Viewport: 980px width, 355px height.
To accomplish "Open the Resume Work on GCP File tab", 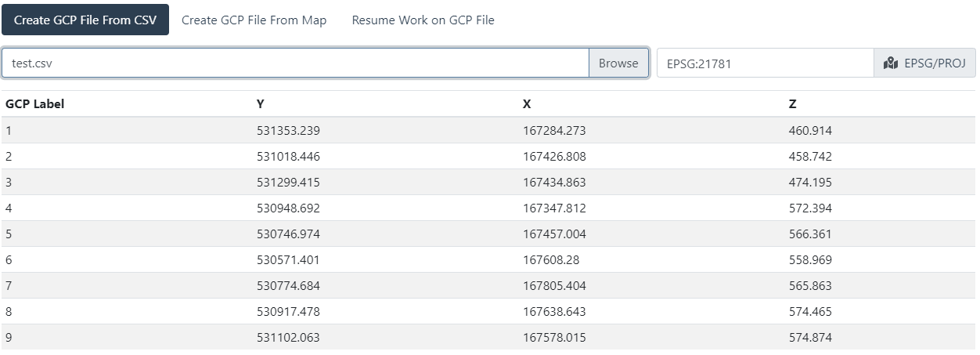I will click(423, 20).
